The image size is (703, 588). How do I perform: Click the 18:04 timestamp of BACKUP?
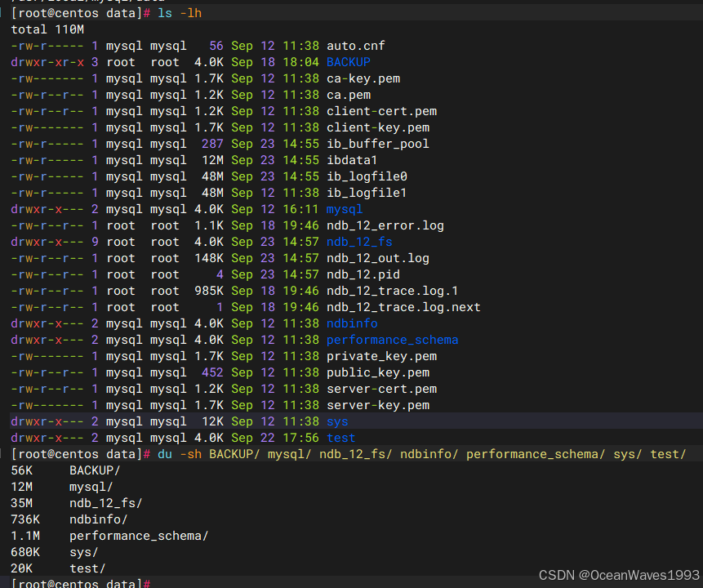coord(300,62)
